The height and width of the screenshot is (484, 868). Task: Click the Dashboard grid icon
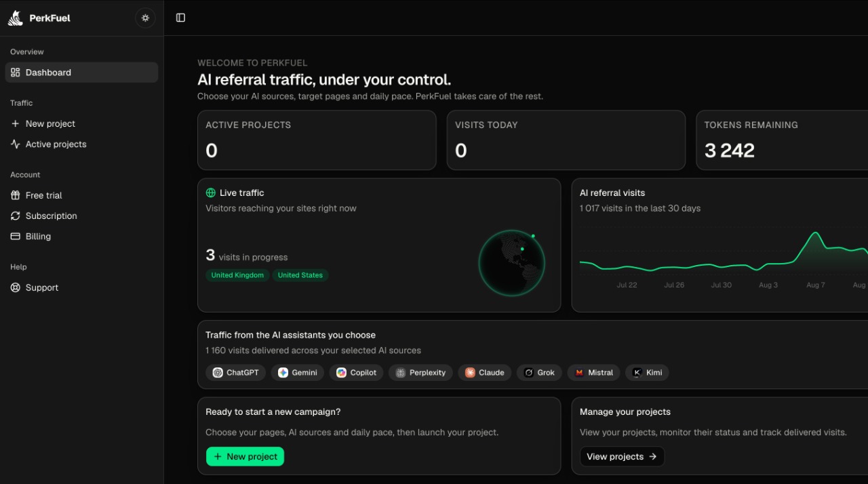click(16, 73)
